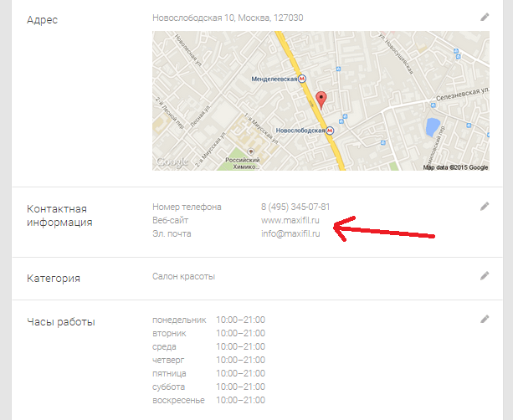Click the воскресенье working hours row
The image size is (513, 420).
pos(208,401)
